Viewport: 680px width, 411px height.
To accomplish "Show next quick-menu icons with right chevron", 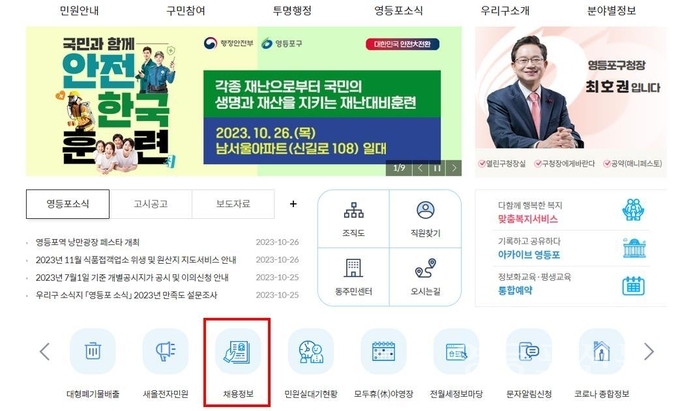I will tap(648, 352).
